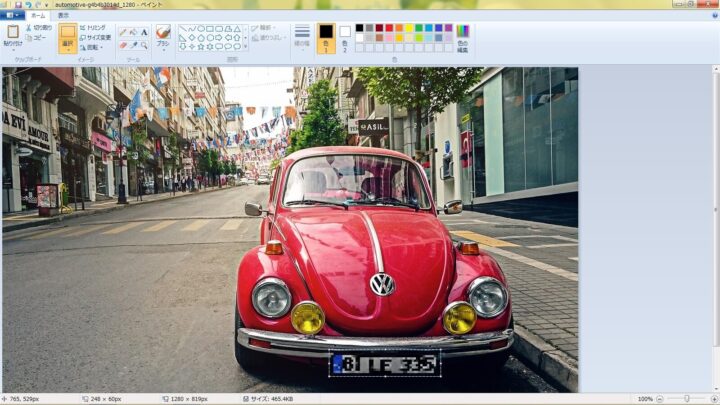The width and height of the screenshot is (720, 405).
Task: Click inside the license plate selection
Action: coord(385,363)
